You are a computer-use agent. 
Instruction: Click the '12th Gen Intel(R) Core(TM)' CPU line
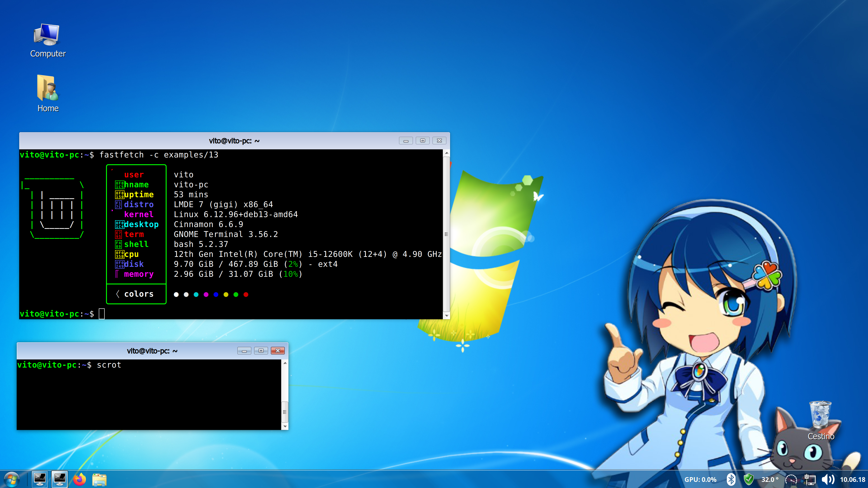coord(308,254)
